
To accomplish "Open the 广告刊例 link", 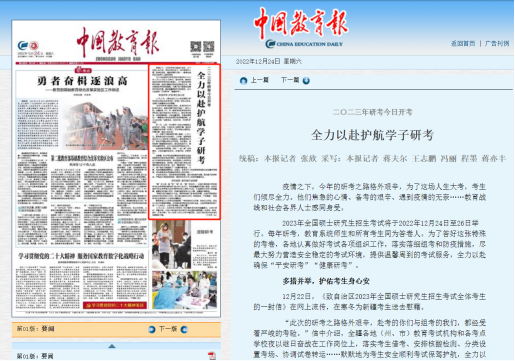I will (497, 44).
